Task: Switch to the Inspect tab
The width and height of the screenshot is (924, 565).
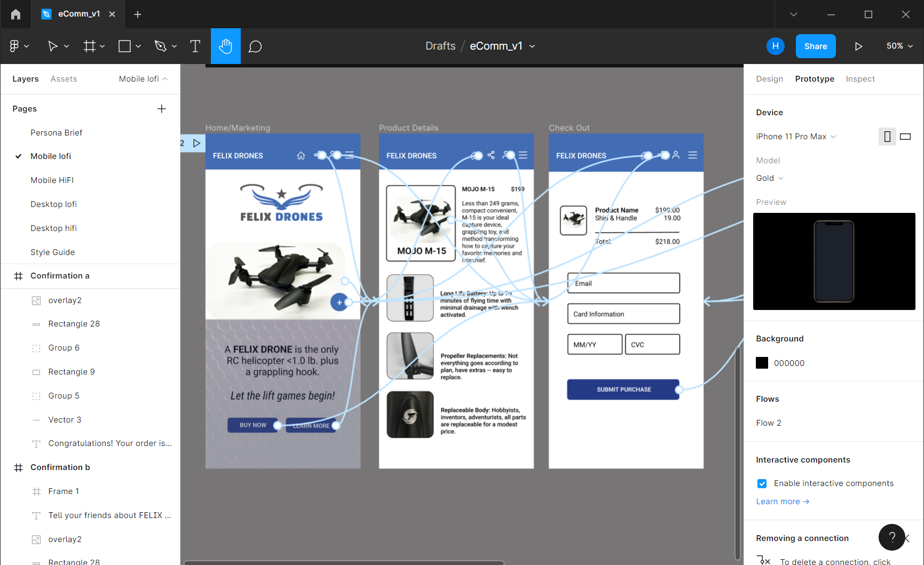Action: pyautogui.click(x=860, y=79)
